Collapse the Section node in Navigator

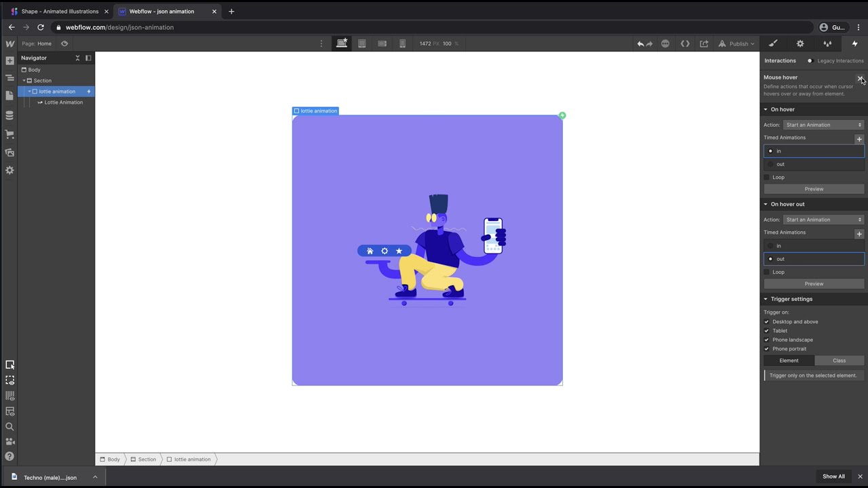click(24, 81)
